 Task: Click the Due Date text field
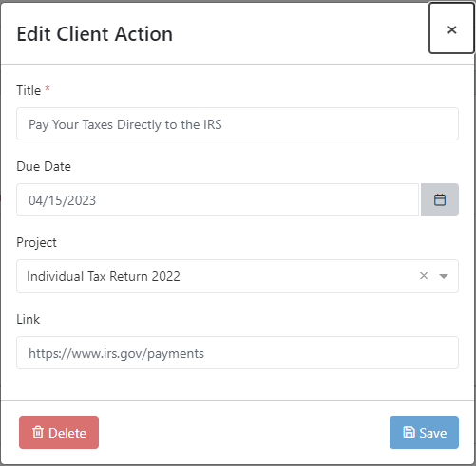218,200
